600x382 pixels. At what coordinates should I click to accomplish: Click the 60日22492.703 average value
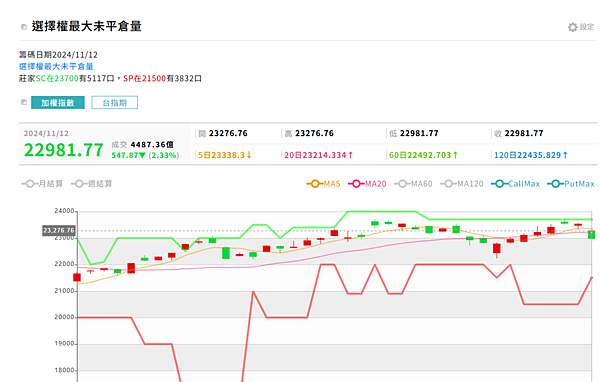pyautogui.click(x=423, y=155)
